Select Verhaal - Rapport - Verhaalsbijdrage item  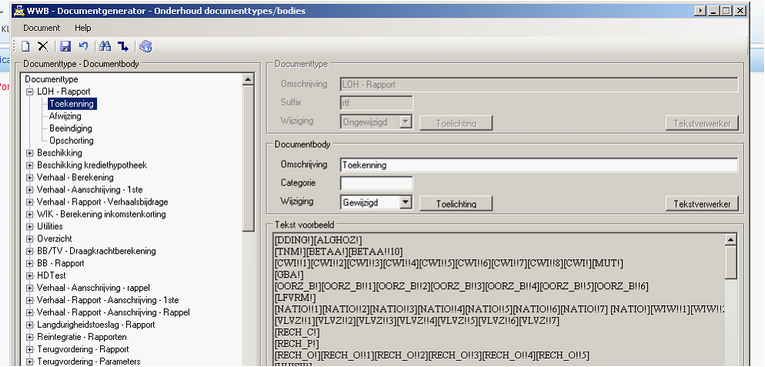click(x=102, y=202)
